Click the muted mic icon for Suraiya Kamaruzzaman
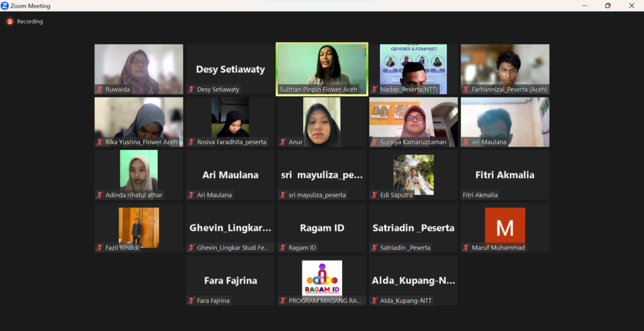 tap(374, 142)
